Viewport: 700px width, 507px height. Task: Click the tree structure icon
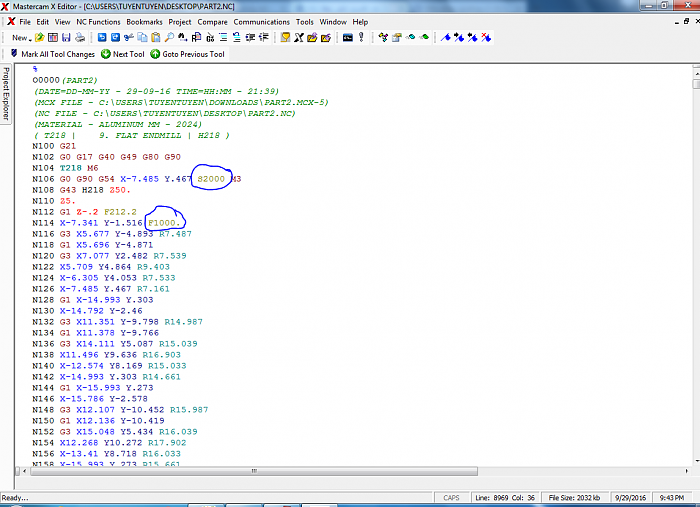click(383, 37)
